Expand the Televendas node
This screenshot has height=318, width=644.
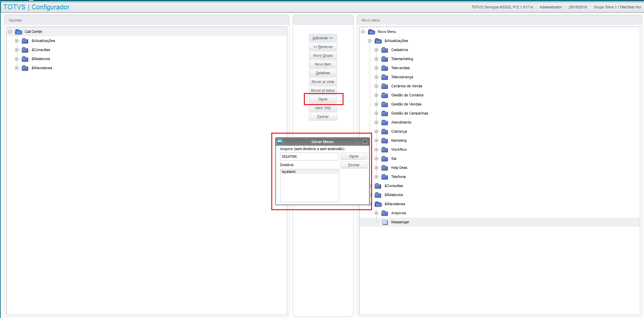(x=376, y=68)
